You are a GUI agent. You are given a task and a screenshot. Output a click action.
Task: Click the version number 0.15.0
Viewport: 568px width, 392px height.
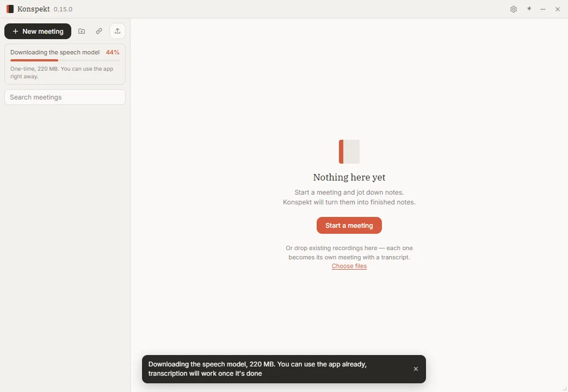63,9
